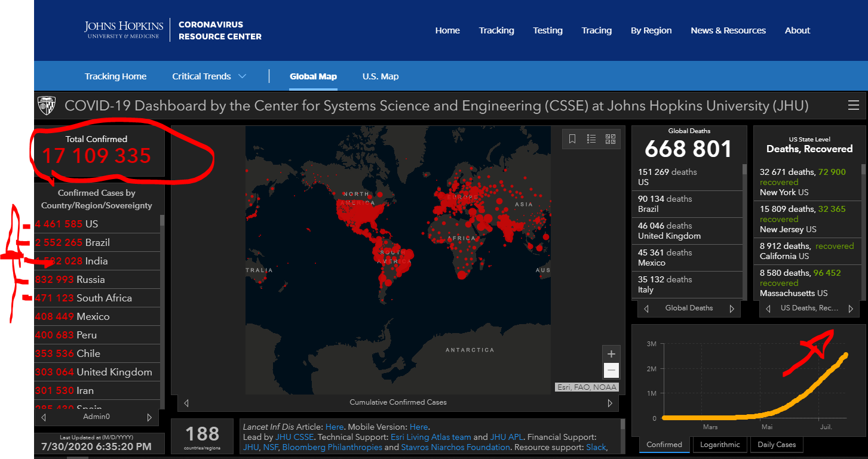Image resolution: width=868 pixels, height=459 pixels.
Task: Click right arrow beside Admin0
Action: pyautogui.click(x=149, y=417)
